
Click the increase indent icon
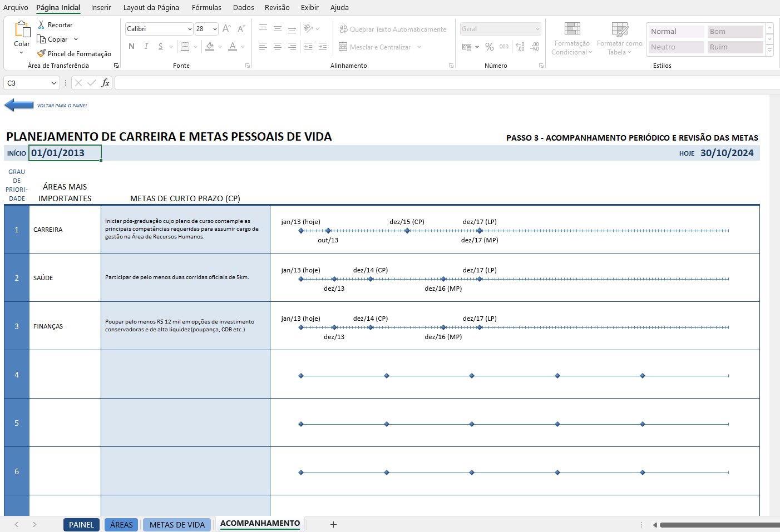(323, 47)
